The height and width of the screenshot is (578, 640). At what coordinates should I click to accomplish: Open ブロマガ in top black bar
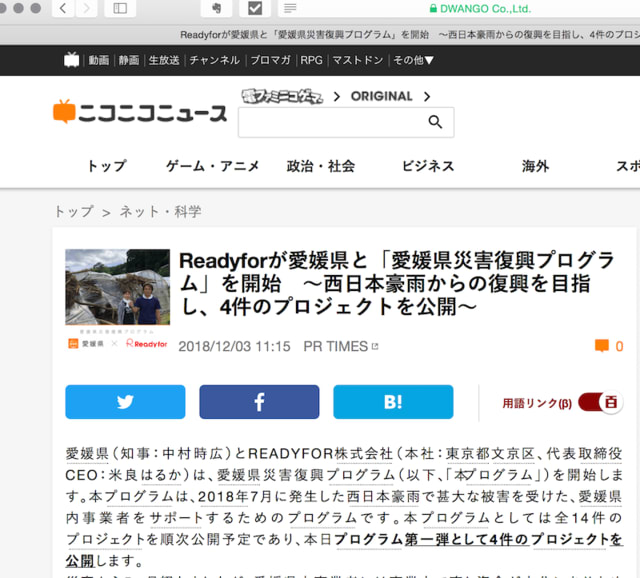point(270,60)
